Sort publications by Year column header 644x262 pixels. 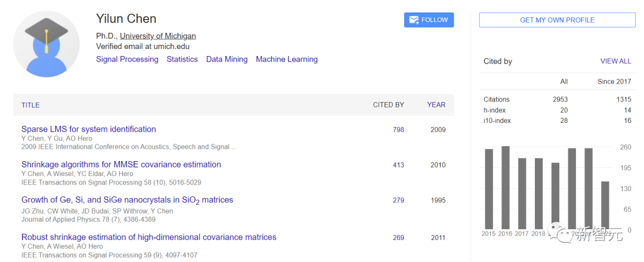pos(436,105)
